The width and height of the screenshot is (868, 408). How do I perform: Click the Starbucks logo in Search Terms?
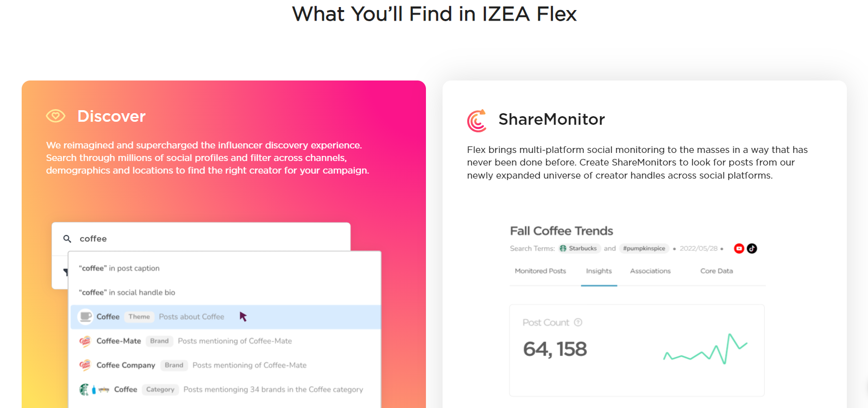click(x=563, y=248)
